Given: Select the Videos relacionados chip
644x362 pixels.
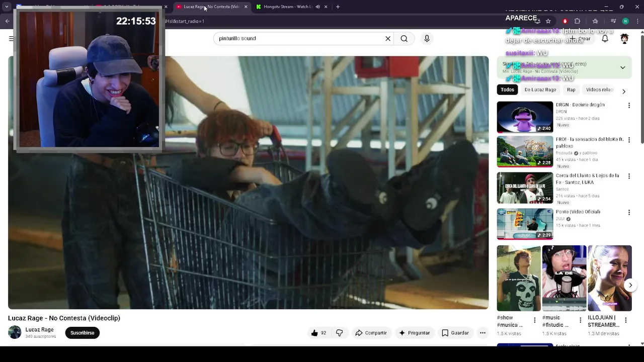Looking at the screenshot, I should (600, 89).
